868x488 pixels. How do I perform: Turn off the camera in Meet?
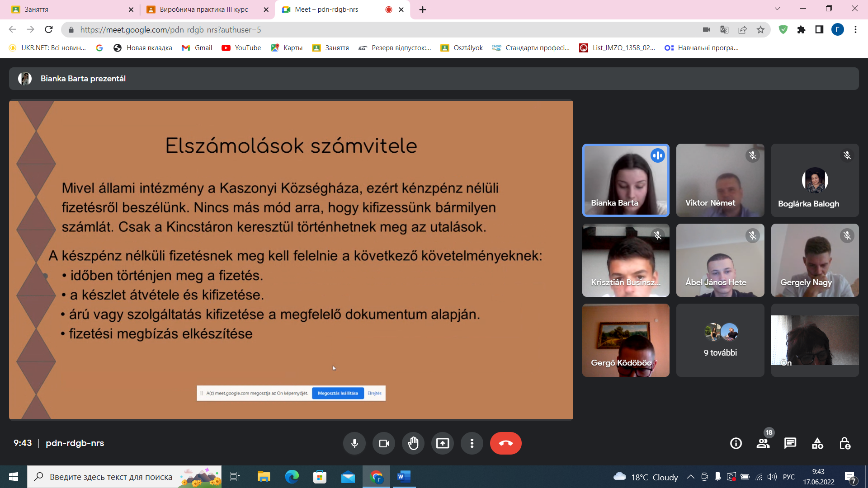click(x=384, y=443)
